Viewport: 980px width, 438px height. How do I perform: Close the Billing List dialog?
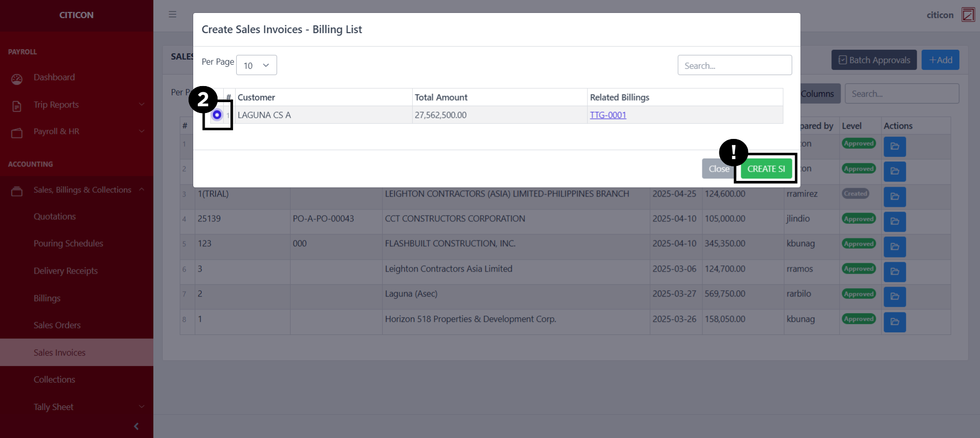718,169
